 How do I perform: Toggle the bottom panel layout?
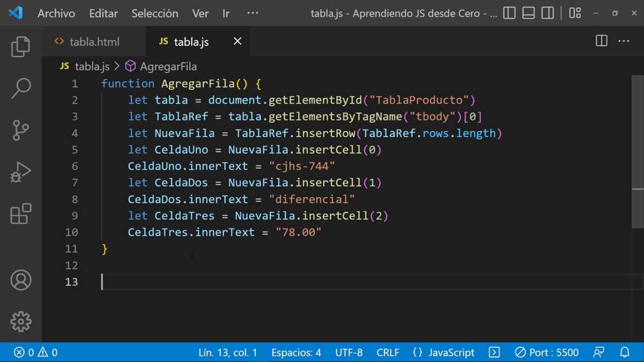click(529, 13)
